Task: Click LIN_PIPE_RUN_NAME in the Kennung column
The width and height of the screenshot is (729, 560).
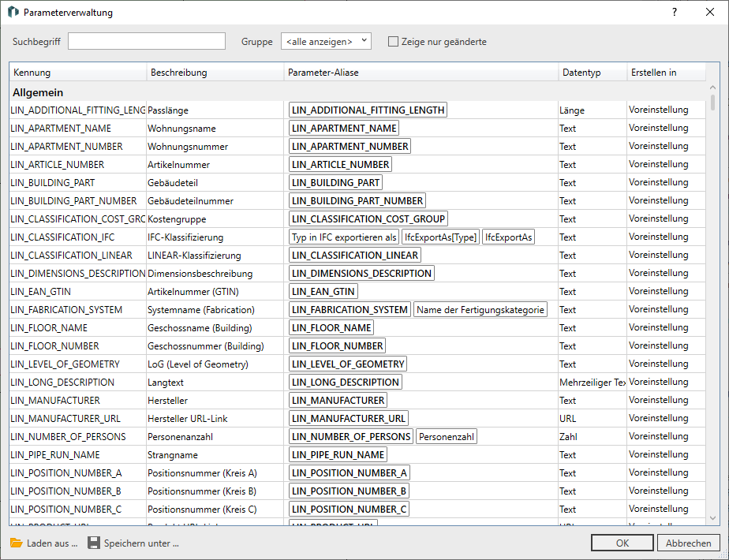Action: pos(55,454)
